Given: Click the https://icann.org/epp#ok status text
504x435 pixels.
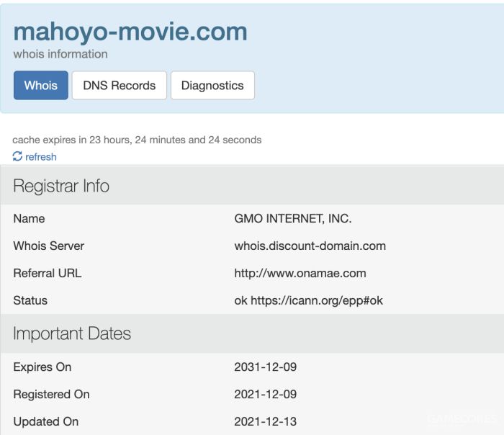Looking at the screenshot, I should [x=317, y=300].
